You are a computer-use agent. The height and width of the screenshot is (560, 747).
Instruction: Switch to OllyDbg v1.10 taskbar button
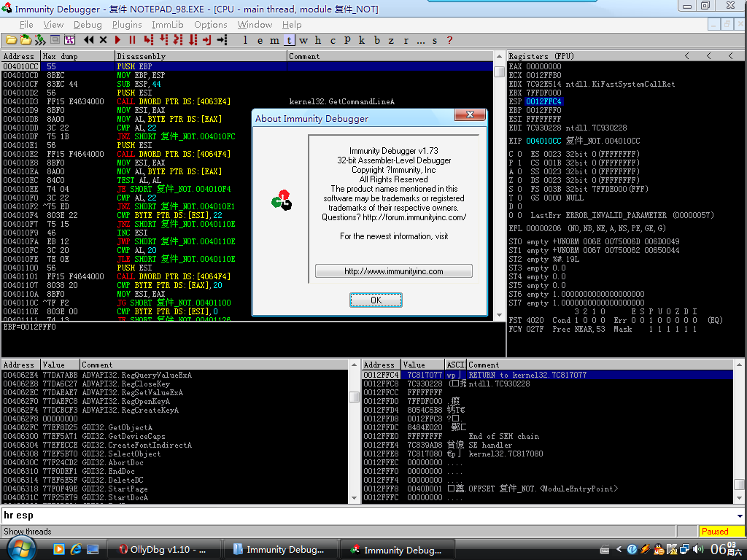point(163,550)
